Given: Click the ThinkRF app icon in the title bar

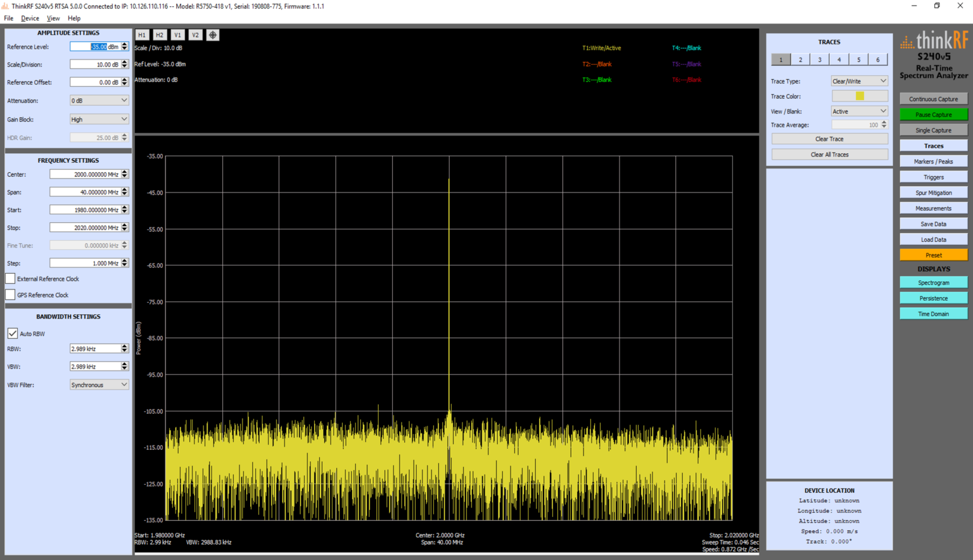Looking at the screenshot, I should [x=6, y=6].
